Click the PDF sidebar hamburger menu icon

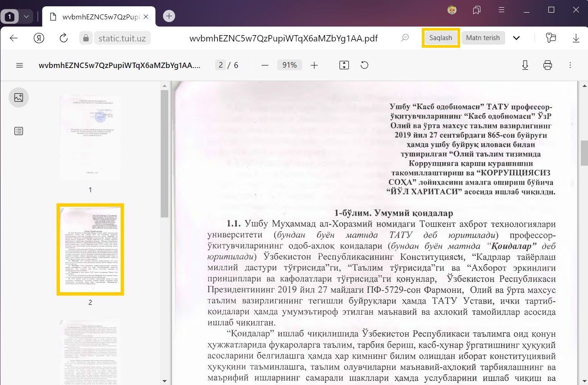tap(19, 65)
